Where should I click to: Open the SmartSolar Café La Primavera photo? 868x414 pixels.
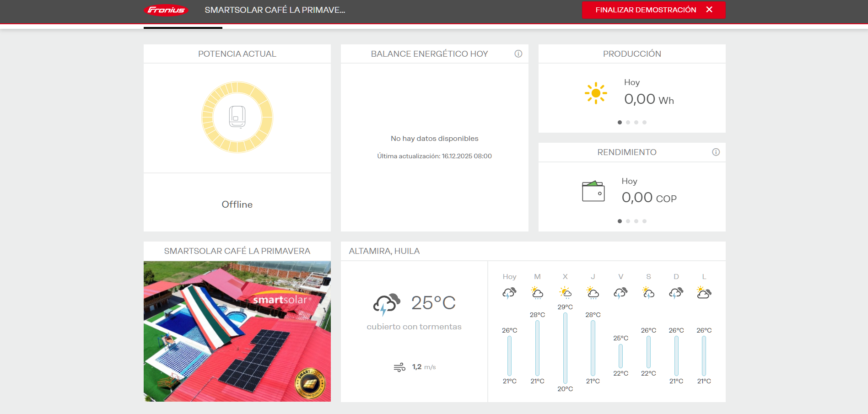click(237, 331)
